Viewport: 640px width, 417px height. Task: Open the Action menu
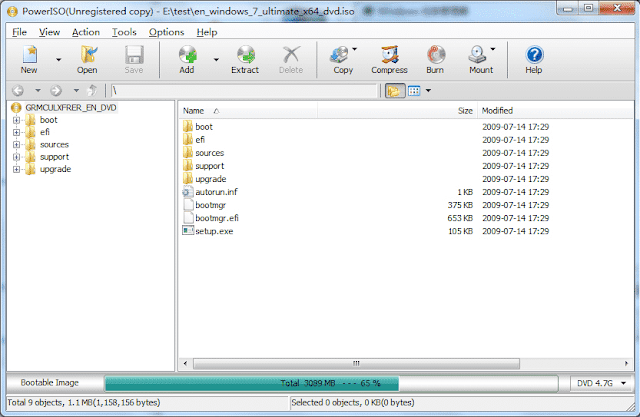[x=86, y=32]
